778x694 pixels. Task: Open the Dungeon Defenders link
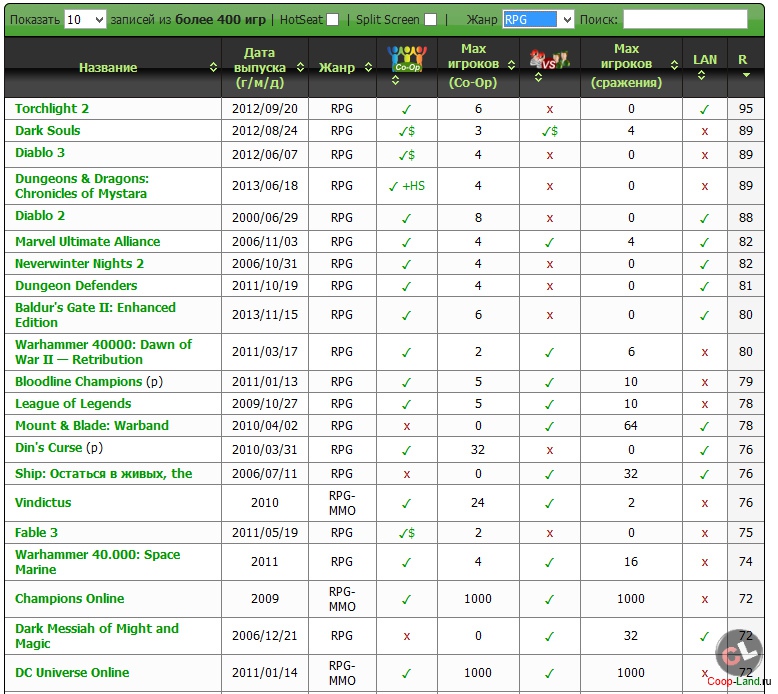(x=76, y=285)
